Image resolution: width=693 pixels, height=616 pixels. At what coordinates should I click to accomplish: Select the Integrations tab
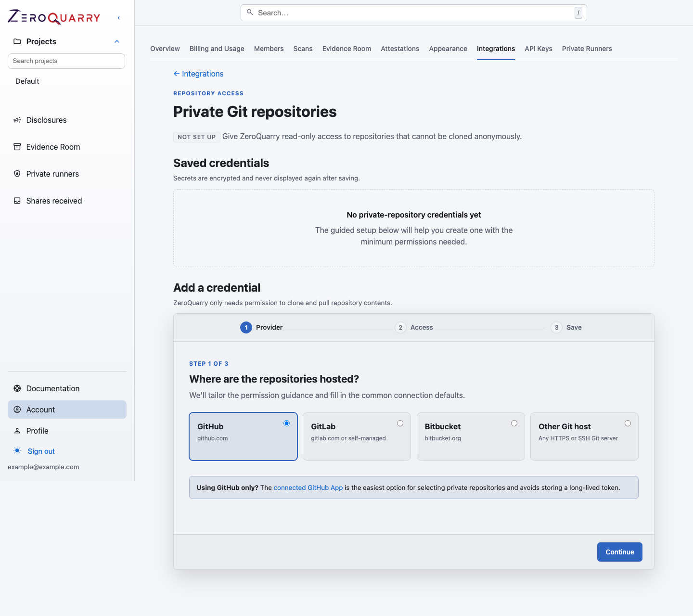[496, 49]
